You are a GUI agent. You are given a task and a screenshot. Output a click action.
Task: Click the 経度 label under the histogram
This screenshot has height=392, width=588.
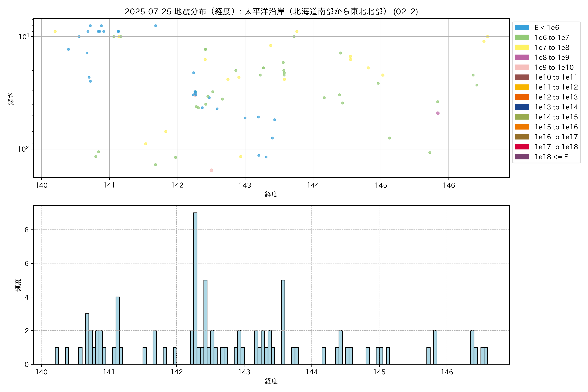[271, 381]
